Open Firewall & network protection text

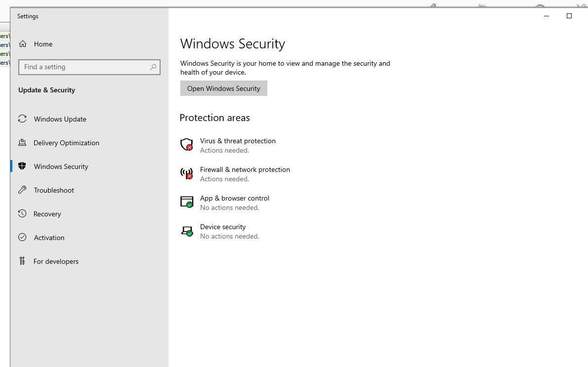245,169
